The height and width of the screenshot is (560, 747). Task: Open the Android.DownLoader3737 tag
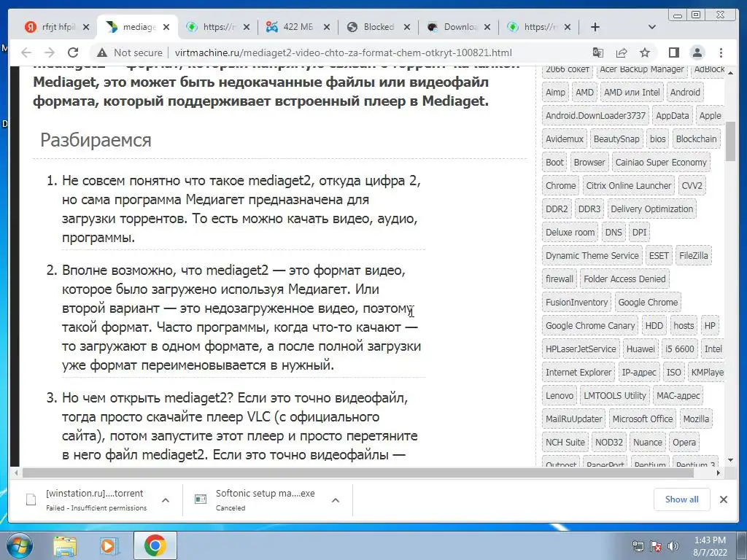[x=595, y=116]
